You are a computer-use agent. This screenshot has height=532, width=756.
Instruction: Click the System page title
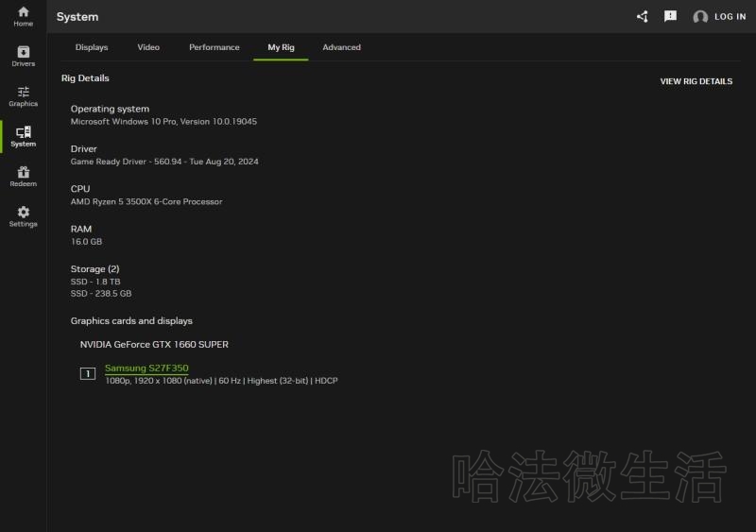click(x=77, y=17)
